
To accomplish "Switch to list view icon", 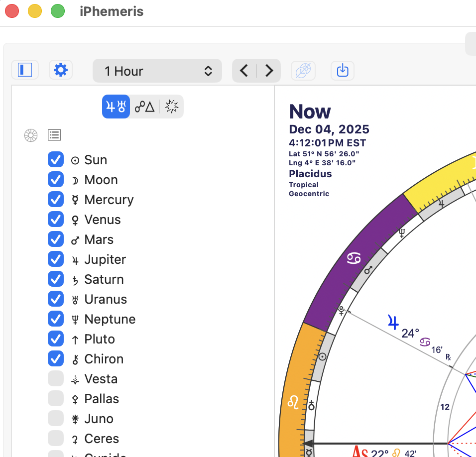I will coord(54,135).
